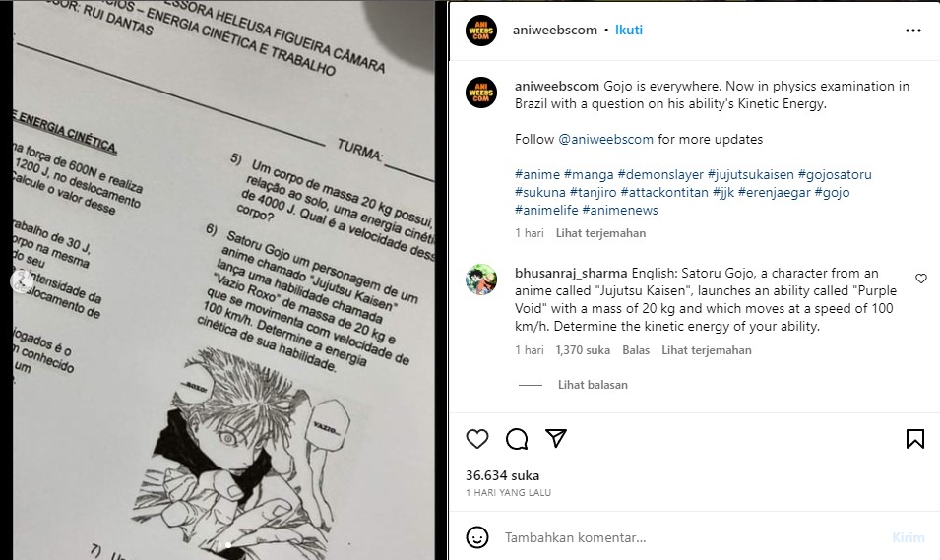The width and height of the screenshot is (940, 560).
Task: Follow aniweebscom via Ikuti
Action: tap(628, 30)
